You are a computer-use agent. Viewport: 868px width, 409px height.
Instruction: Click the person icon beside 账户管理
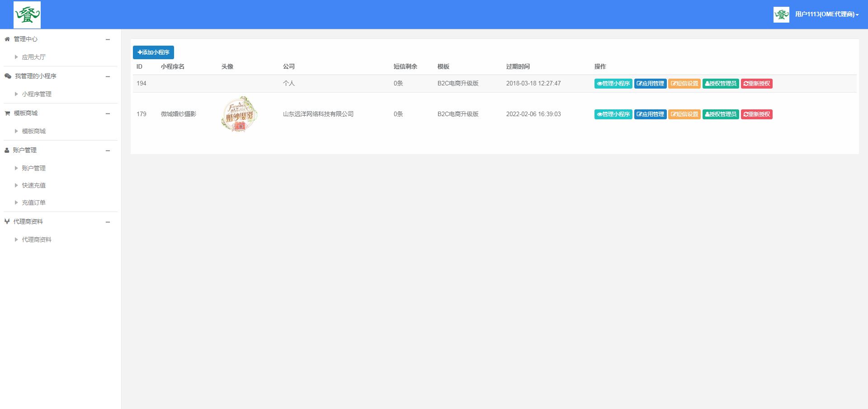(7, 150)
